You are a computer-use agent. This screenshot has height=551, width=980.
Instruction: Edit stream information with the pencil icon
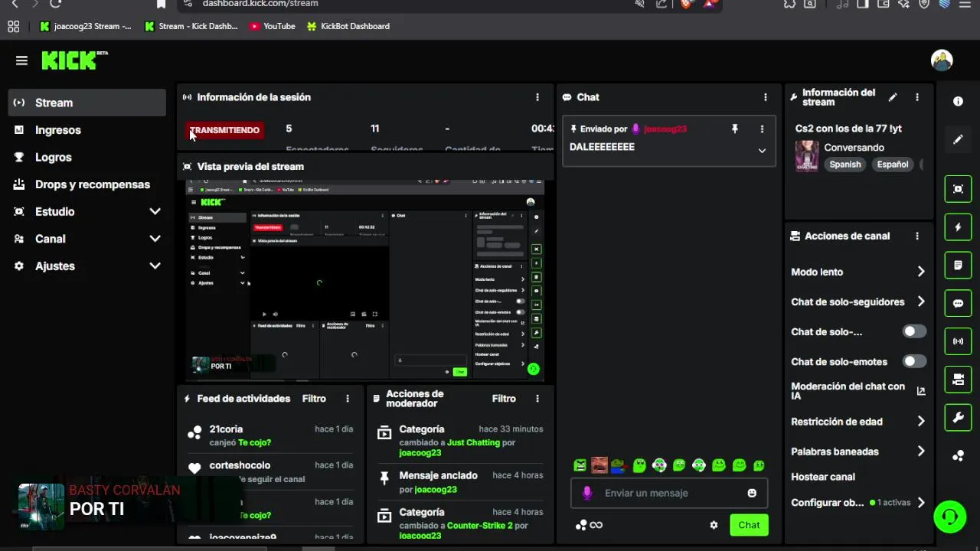click(x=893, y=97)
